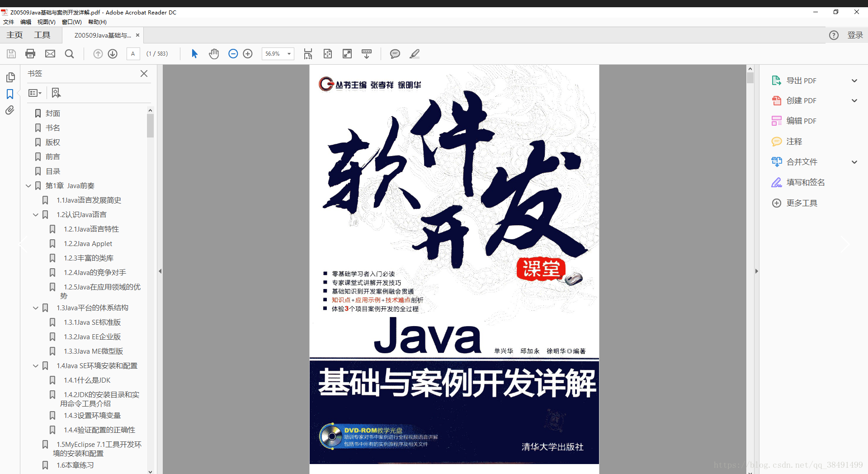The height and width of the screenshot is (474, 868).
Task: Select the Highlight text pen tool
Action: tap(415, 54)
